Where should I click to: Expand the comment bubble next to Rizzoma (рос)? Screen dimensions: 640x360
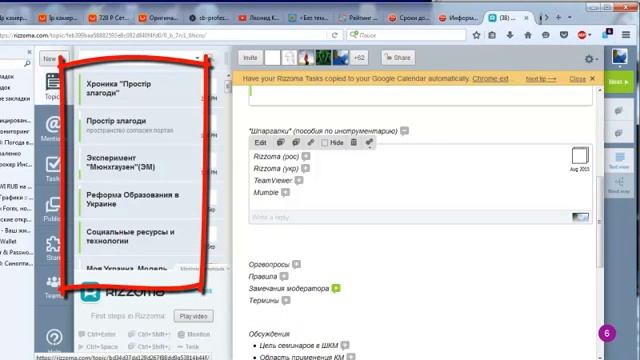306,156
